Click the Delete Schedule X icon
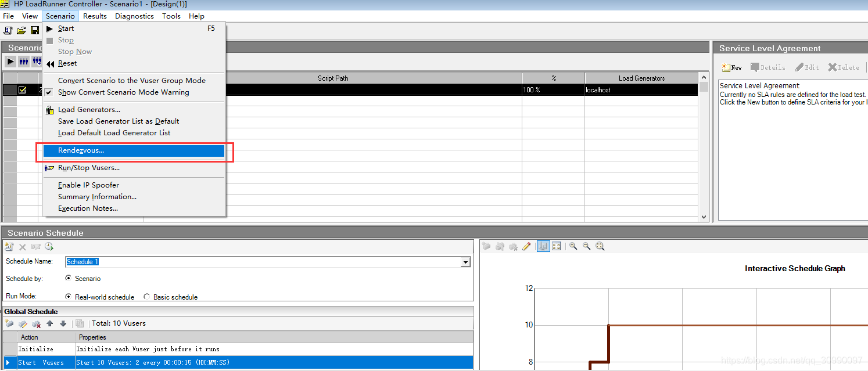Screen dimensions: 868x371 pyautogui.click(x=23, y=247)
